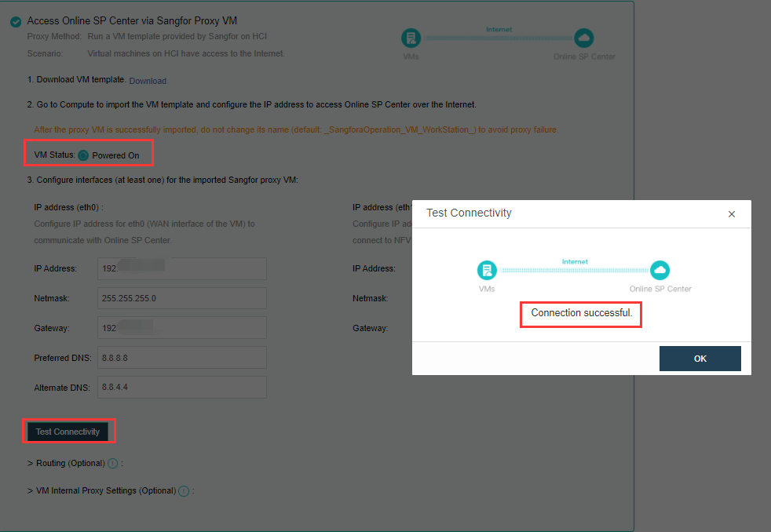The width and height of the screenshot is (771, 532).
Task: Expand VM Internal Proxy Settings (Optional) section
Action: tap(102, 490)
